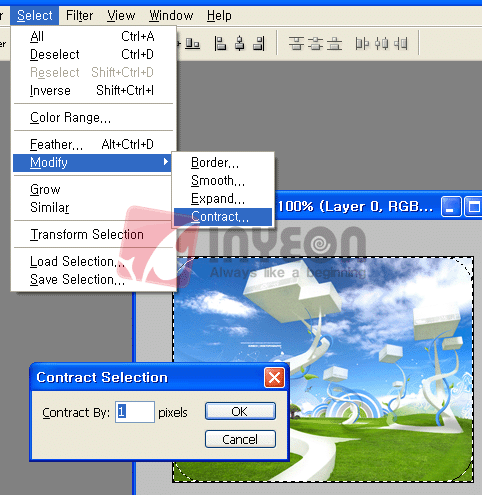Choose Feather in the Select menu
This screenshot has height=495, width=482.
click(92, 144)
